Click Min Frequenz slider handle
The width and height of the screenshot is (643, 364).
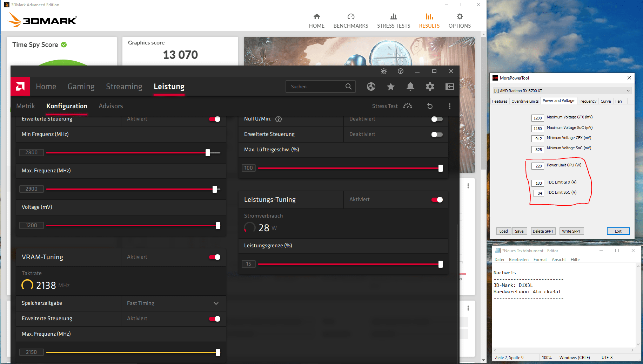[x=208, y=153]
